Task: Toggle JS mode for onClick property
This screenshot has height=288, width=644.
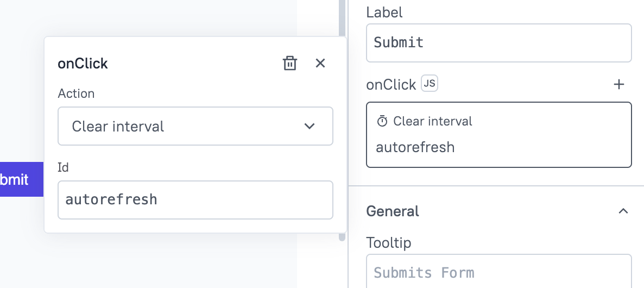Action: [430, 84]
